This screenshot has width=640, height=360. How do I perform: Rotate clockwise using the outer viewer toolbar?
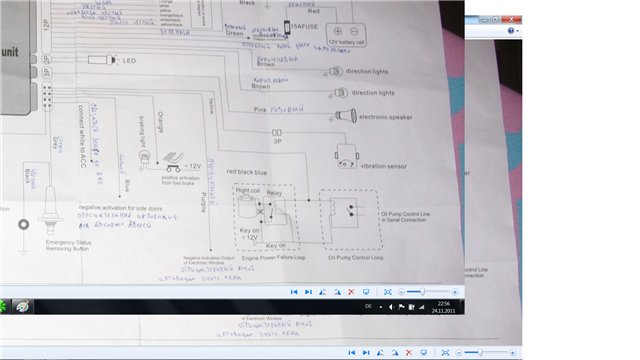[395, 353]
